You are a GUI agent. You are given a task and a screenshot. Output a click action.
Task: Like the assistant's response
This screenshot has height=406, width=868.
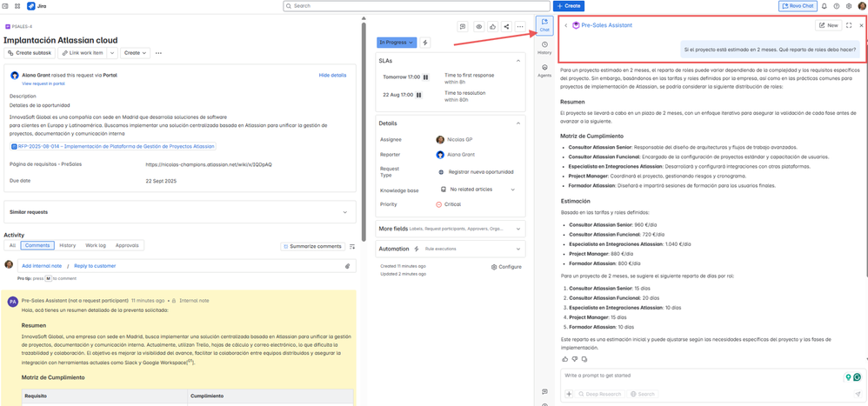click(564, 359)
